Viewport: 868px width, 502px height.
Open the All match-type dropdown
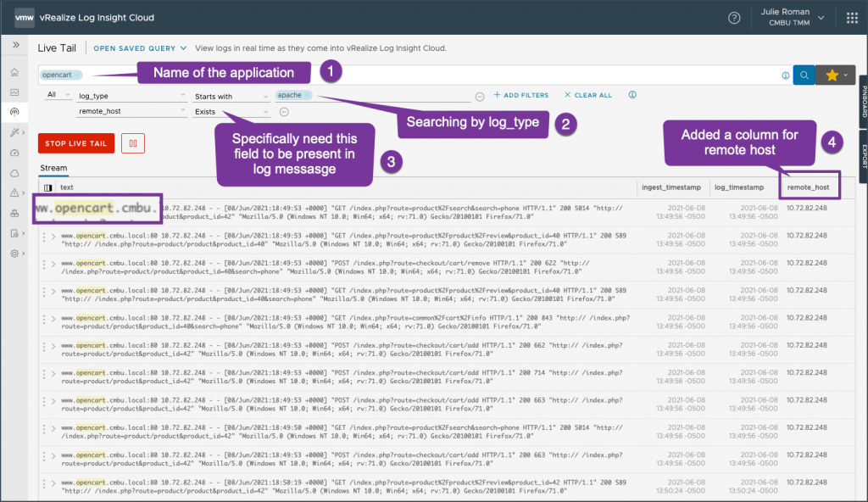(58, 95)
